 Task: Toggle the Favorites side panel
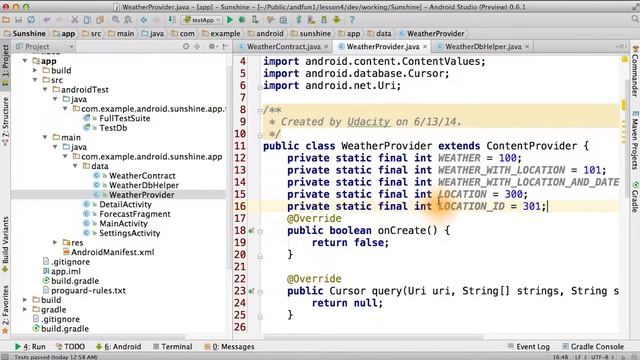[x=5, y=310]
